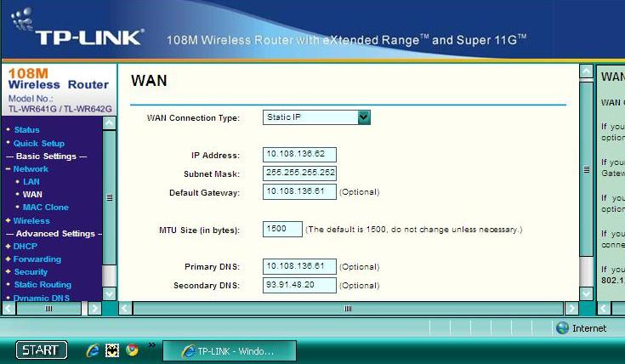625x364 pixels.
Task: Click main panel scroll down arrow
Action: [587, 294]
